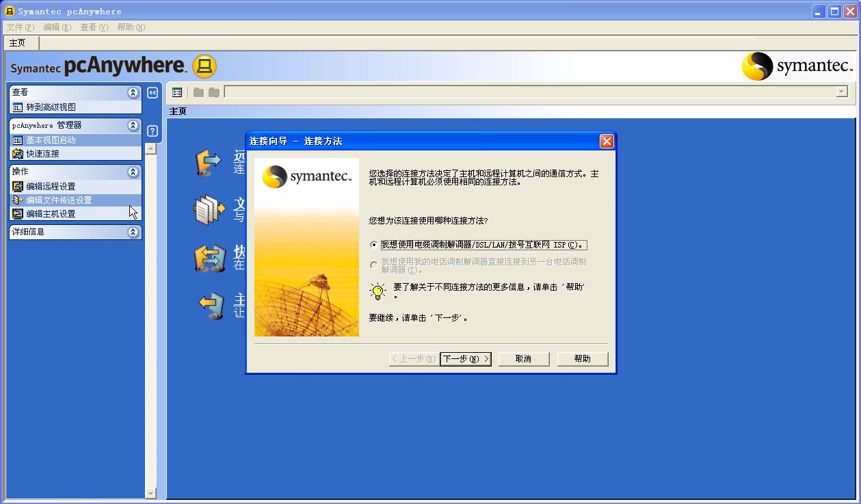Image resolution: width=861 pixels, height=504 pixels.
Task: Click the 快速连接 icon in sidebar
Action: [x=18, y=153]
